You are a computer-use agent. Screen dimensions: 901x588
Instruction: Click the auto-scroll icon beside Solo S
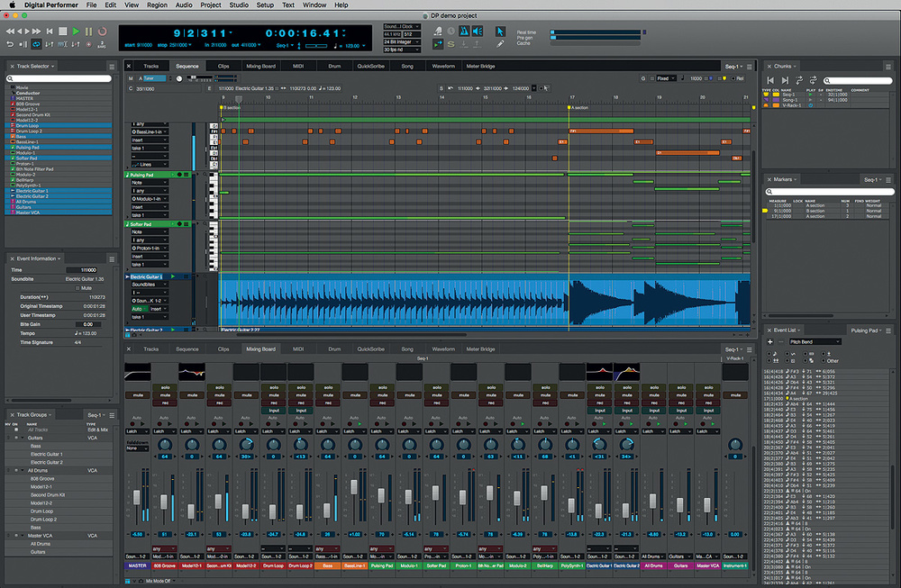[438, 44]
